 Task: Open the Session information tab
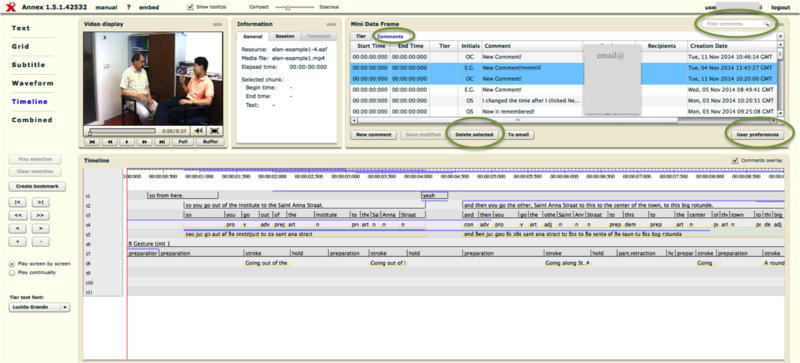click(x=285, y=36)
